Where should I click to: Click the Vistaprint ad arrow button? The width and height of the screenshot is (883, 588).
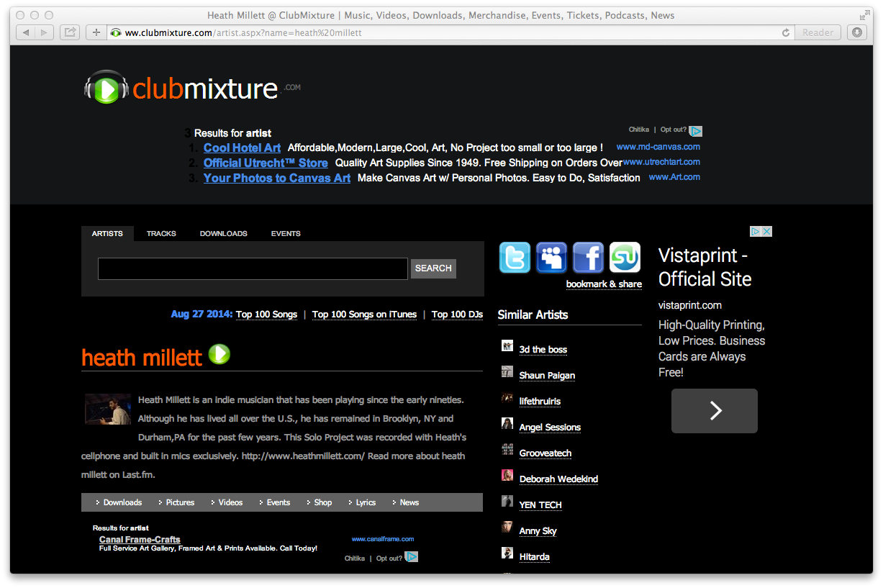715,411
